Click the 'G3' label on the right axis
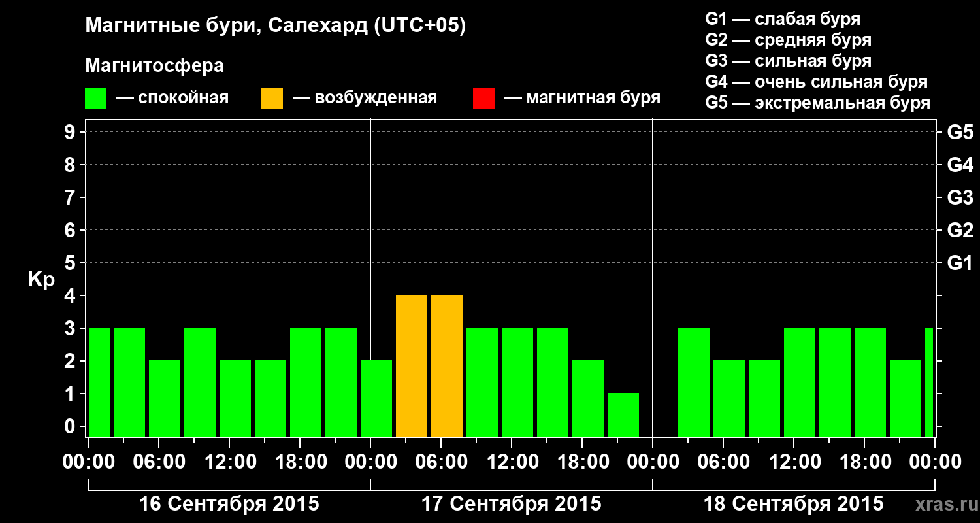The height and width of the screenshot is (523, 980). (x=960, y=197)
